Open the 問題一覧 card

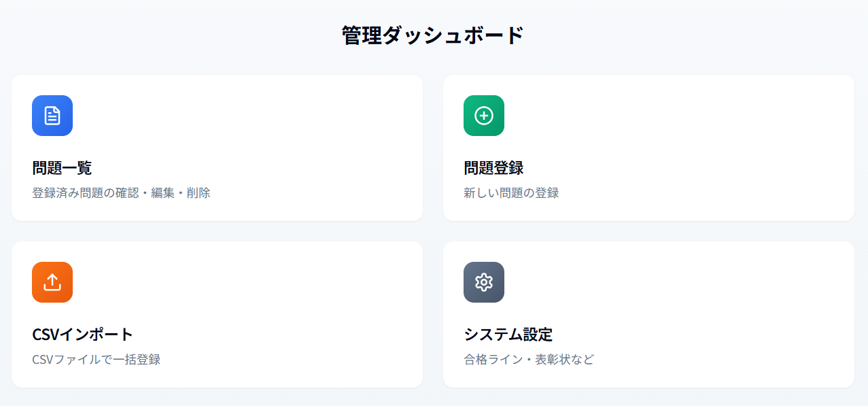coord(217,148)
